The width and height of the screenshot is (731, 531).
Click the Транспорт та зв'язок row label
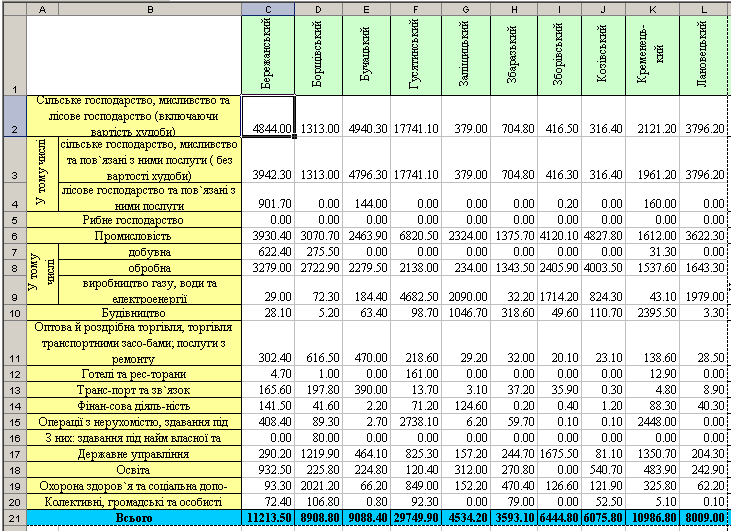click(134, 390)
